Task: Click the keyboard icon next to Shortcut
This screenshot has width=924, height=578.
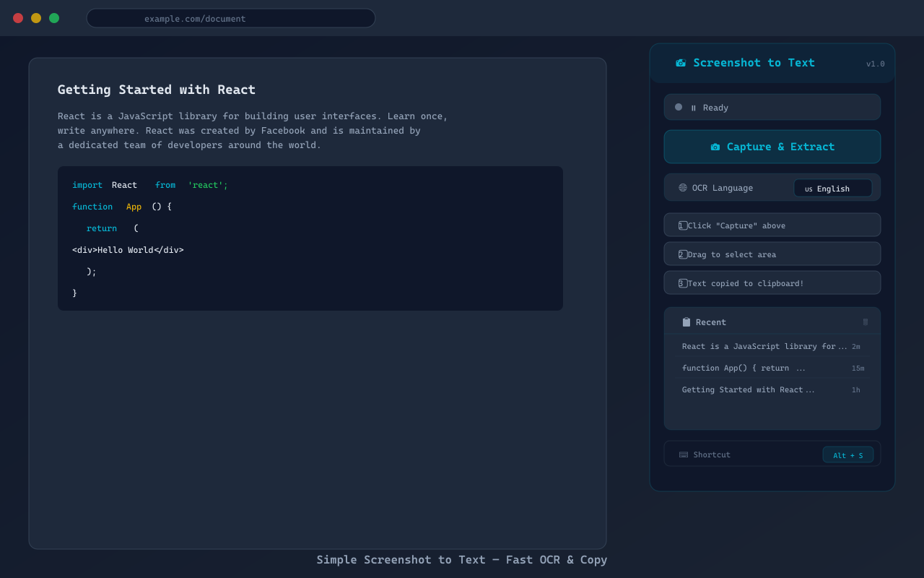Action: click(x=682, y=454)
